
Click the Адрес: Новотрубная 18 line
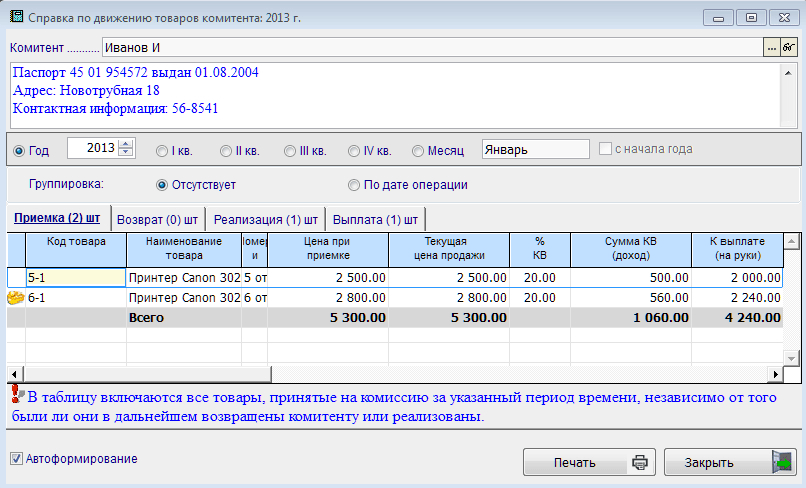point(86,91)
